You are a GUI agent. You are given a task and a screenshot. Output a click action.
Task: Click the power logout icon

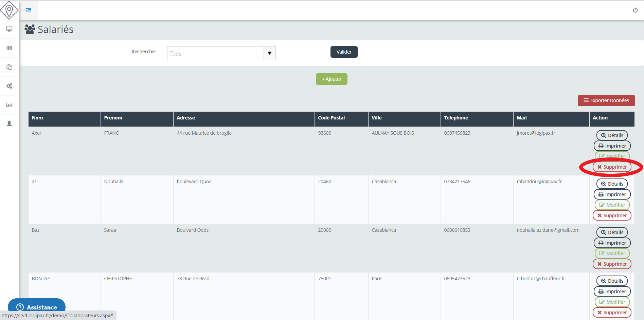coord(635,10)
